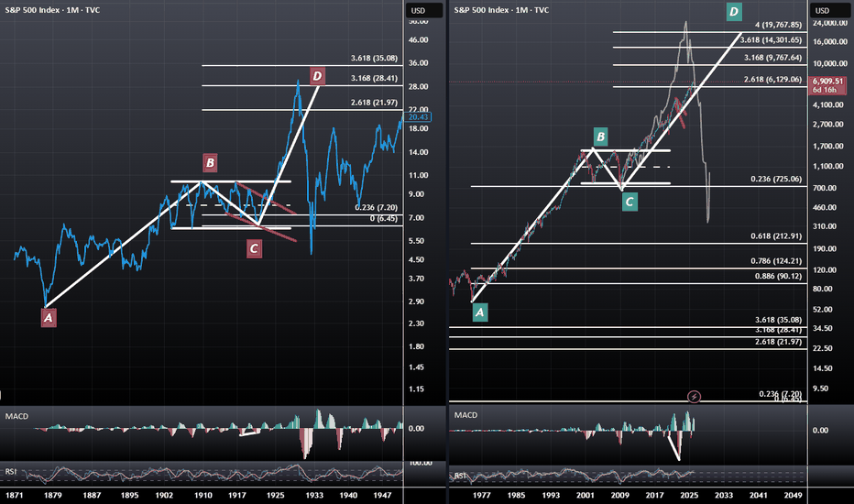The width and height of the screenshot is (854, 504).
Task: Click the 2025 date on right time axis
Action: tap(689, 495)
